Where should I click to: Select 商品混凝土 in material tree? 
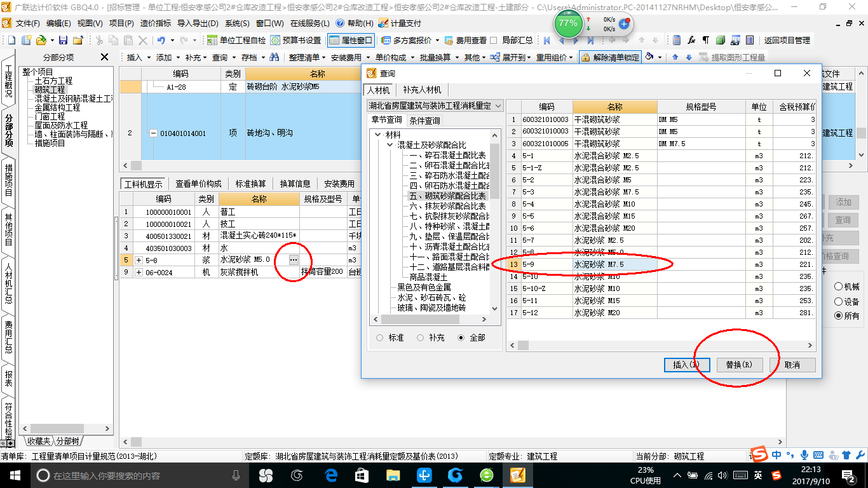(428, 277)
